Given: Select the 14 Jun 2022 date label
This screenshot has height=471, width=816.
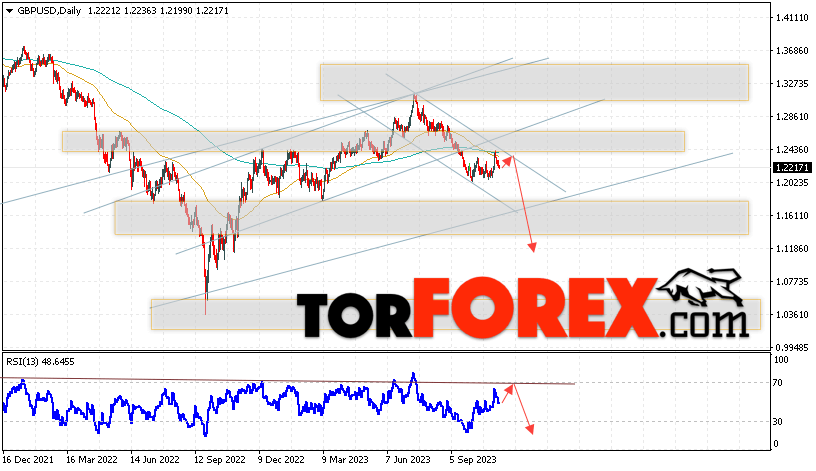Looking at the screenshot, I should point(155,460).
